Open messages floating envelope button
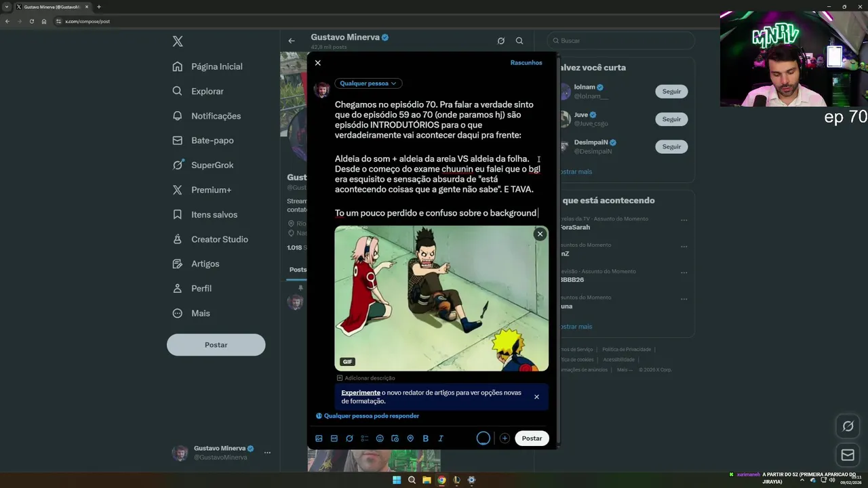The height and width of the screenshot is (488, 868). 848,455
